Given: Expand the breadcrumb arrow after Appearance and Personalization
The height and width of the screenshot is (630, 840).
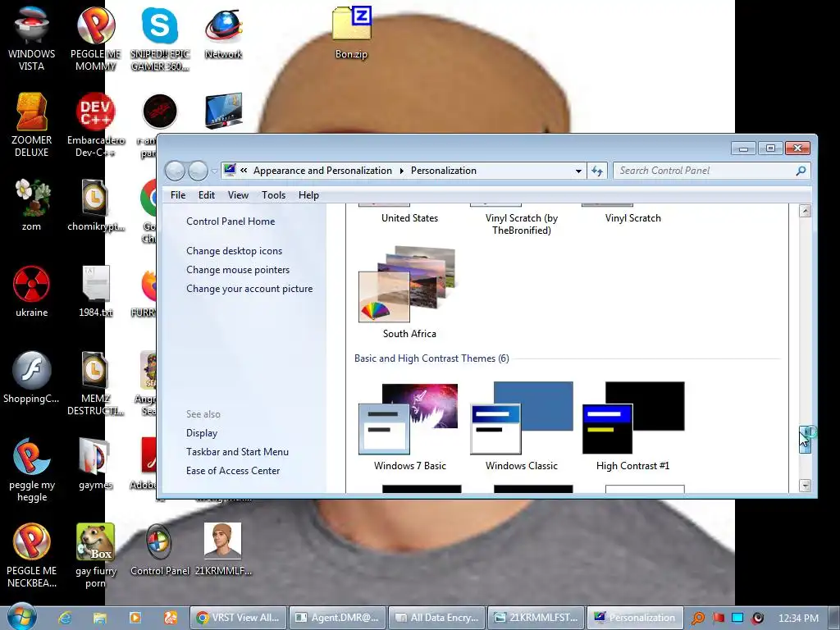Looking at the screenshot, I should click(x=402, y=171).
